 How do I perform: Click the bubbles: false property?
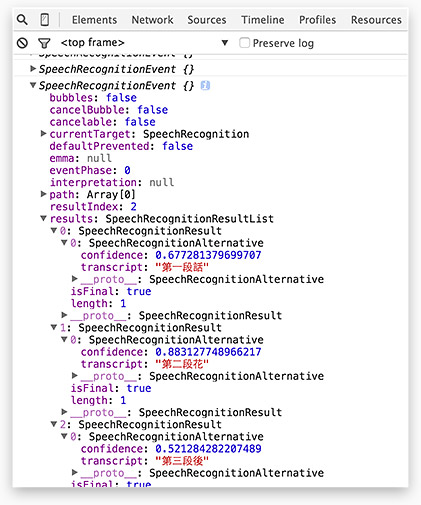[x=93, y=98]
